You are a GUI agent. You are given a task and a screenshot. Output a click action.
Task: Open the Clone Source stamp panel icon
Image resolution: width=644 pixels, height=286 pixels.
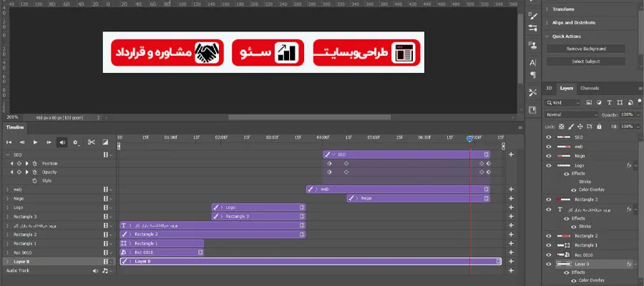click(532, 45)
